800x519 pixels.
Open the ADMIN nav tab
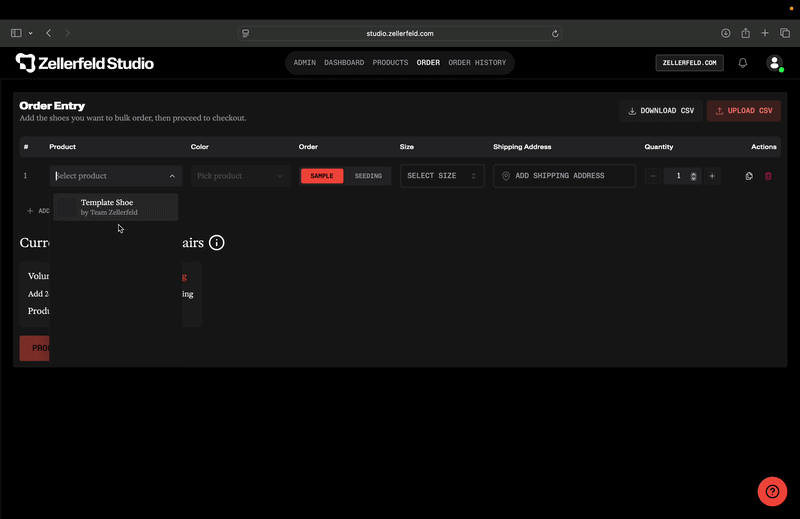(x=305, y=63)
